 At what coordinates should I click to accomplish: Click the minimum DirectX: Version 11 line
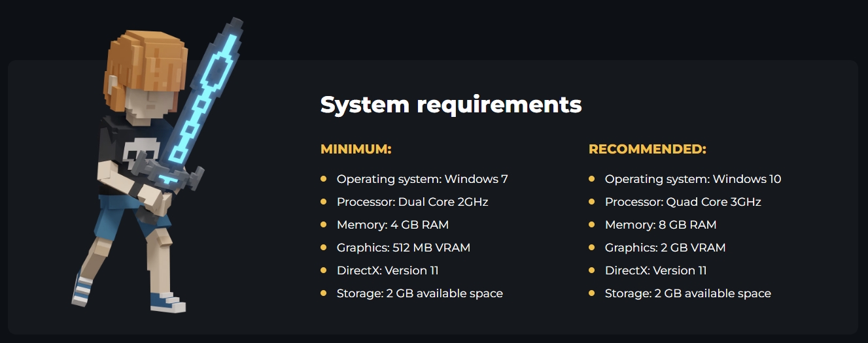pos(387,270)
